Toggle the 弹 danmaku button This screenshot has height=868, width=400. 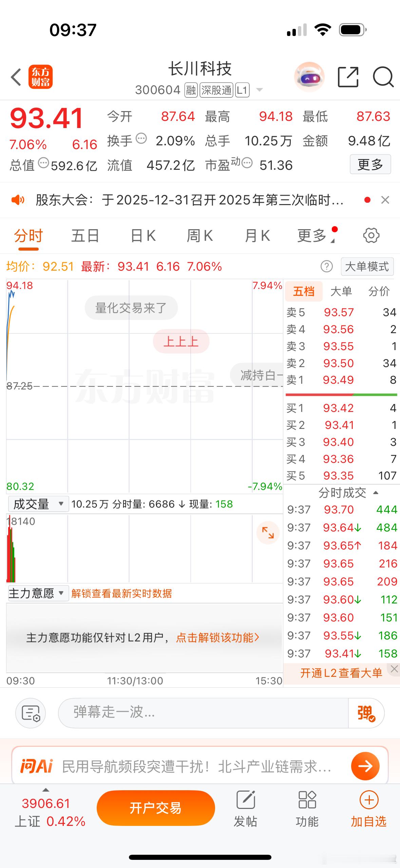point(366,713)
